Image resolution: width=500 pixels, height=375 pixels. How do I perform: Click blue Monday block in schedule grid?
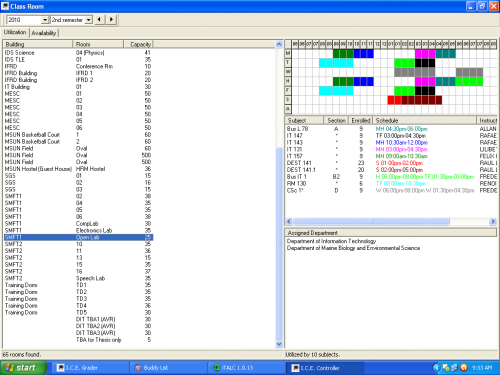[x=363, y=53]
